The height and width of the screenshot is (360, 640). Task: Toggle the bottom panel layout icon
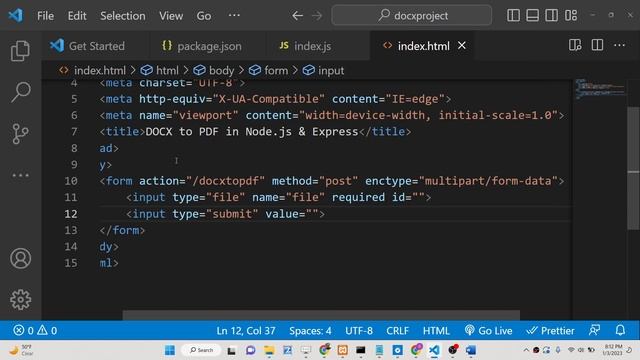[x=532, y=16]
